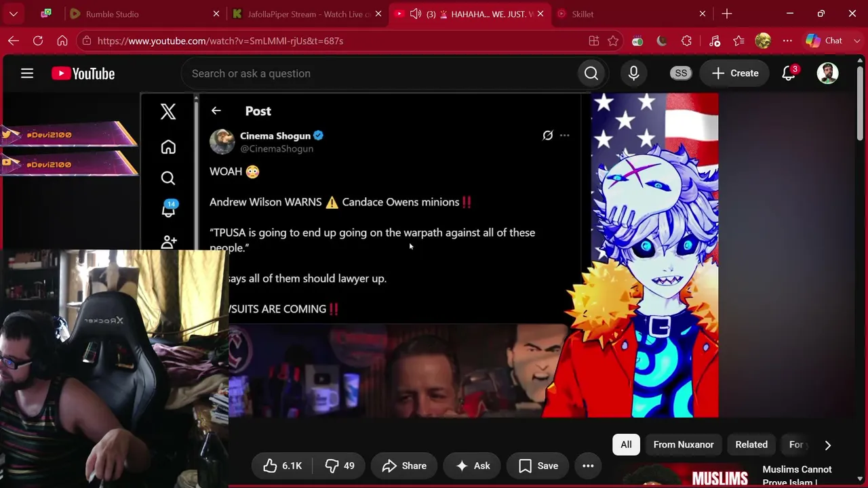
Task: Start voice search with the microphone
Action: (x=633, y=73)
